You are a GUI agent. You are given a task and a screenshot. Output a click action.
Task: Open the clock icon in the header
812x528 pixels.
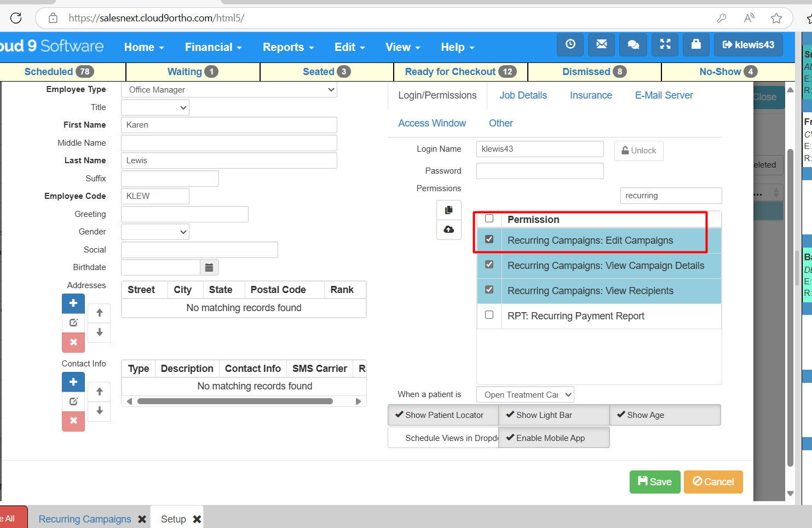pos(570,45)
